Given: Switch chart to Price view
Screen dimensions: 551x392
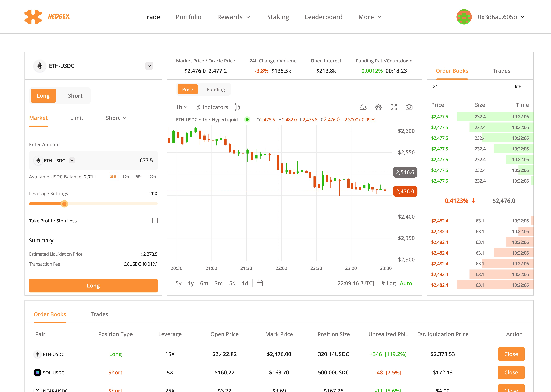Looking at the screenshot, I should [x=187, y=89].
